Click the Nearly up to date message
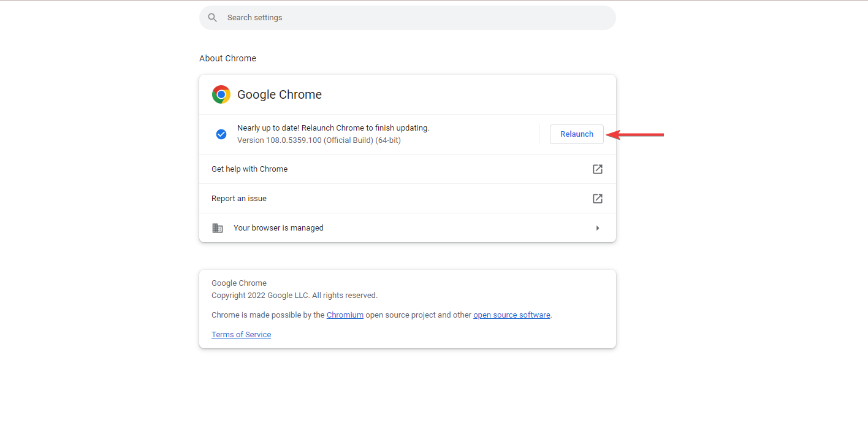Screen dimensions: 868x447 pyautogui.click(x=333, y=128)
